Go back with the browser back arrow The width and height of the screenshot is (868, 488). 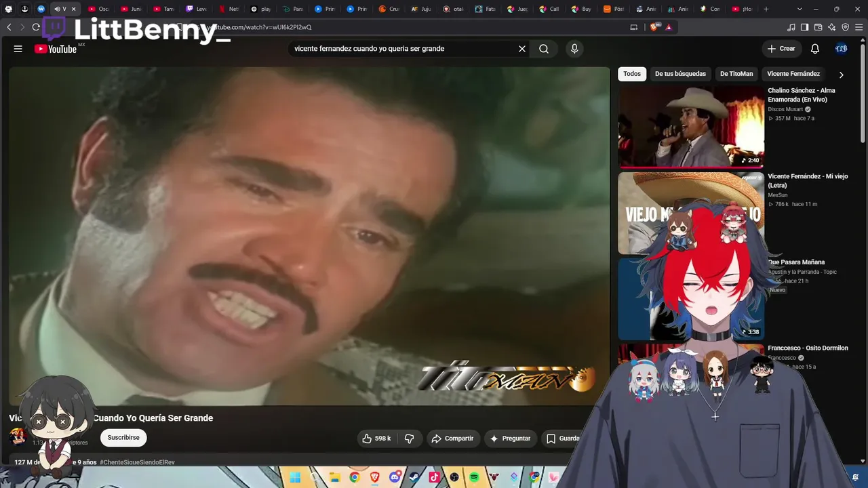coord(9,27)
